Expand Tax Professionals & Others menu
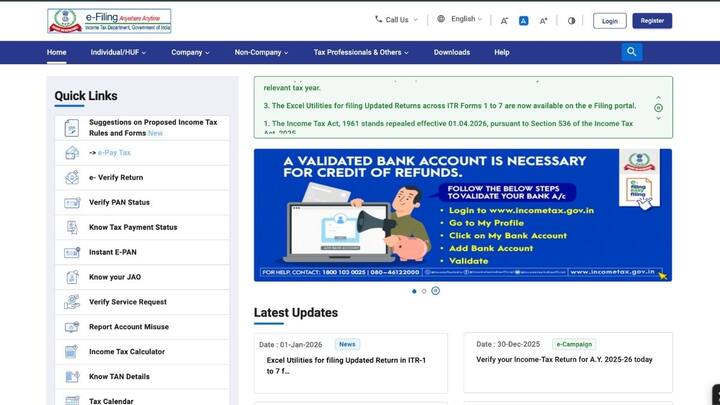Viewport: 720px width, 405px height. 361,52
